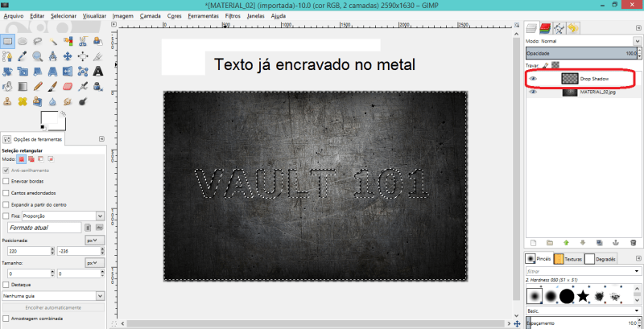Hide the MATERIAL_02.jpg layer
This screenshot has width=644, height=329.
(x=533, y=93)
